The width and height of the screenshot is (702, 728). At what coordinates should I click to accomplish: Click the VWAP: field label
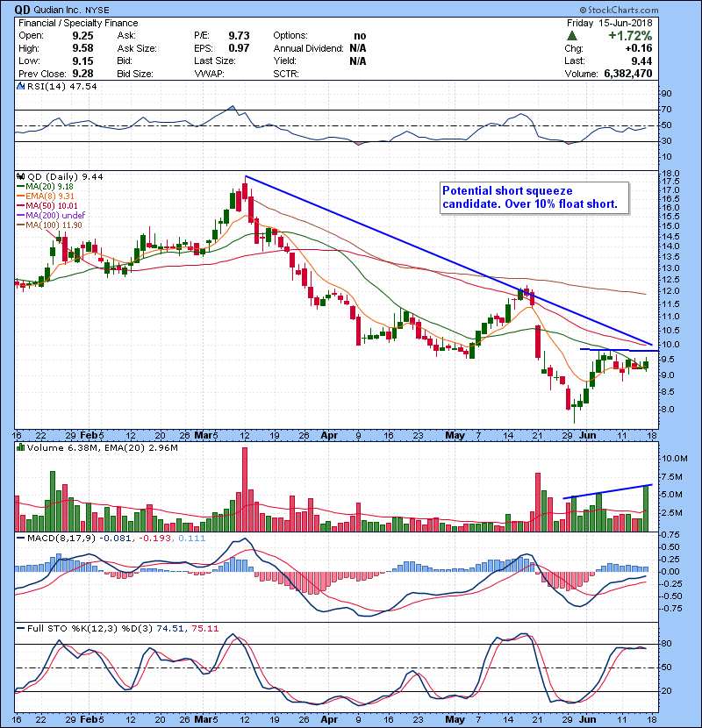coord(209,74)
